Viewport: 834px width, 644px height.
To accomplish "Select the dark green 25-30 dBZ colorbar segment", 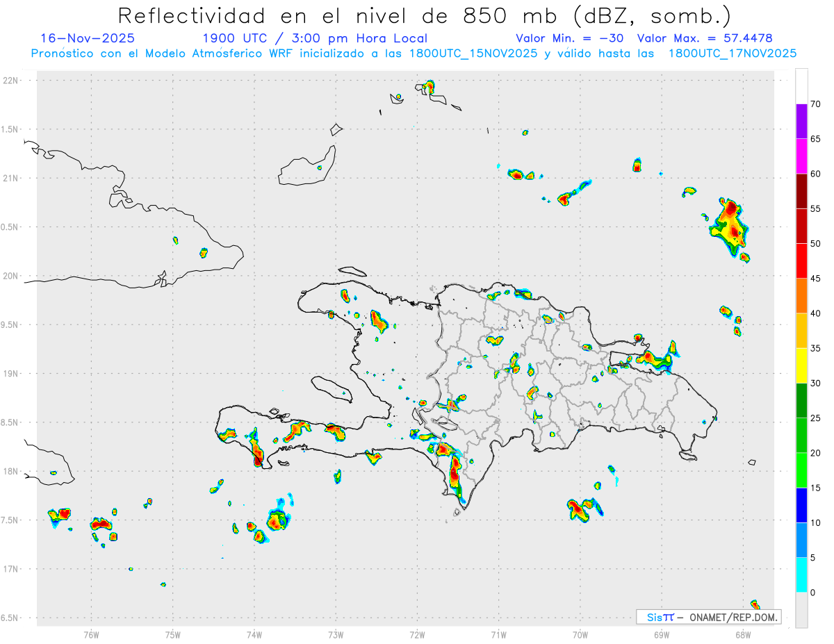I will 801,400.
